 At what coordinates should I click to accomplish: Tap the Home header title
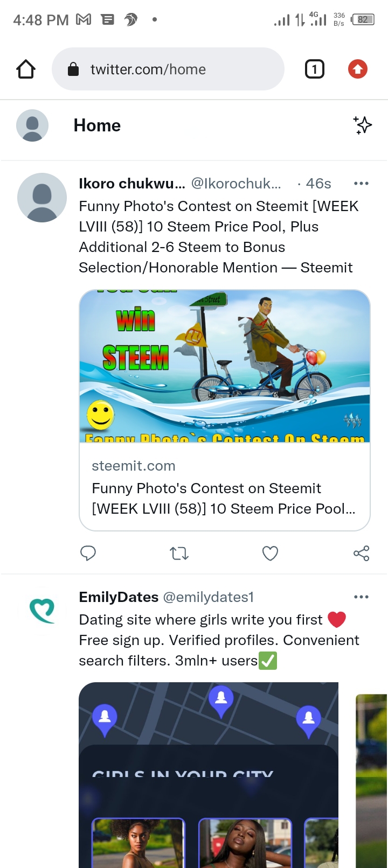click(x=97, y=125)
